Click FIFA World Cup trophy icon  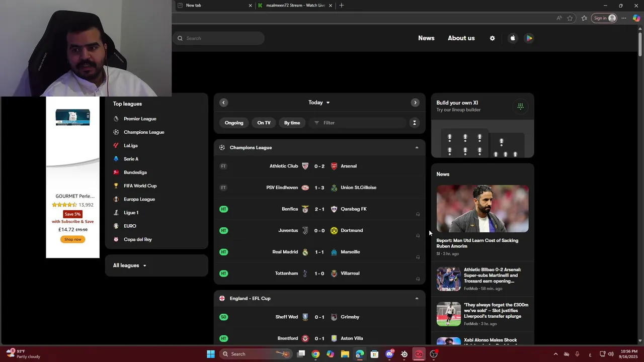pyautogui.click(x=116, y=186)
